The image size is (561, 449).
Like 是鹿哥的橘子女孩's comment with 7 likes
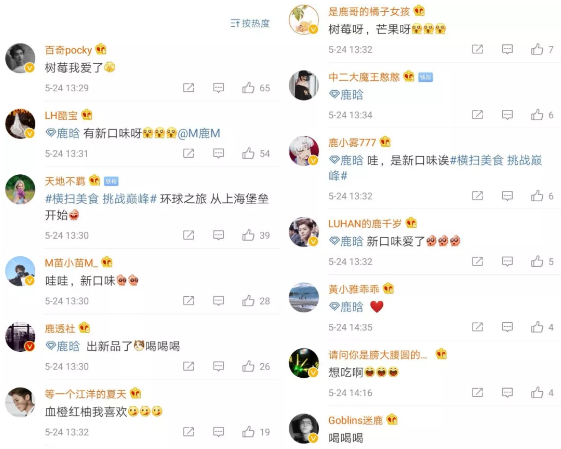click(x=537, y=49)
